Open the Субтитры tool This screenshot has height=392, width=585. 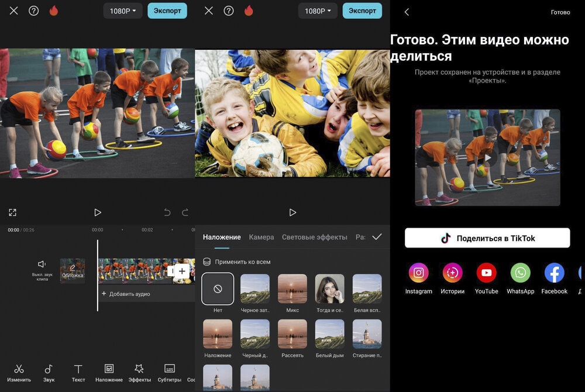click(x=170, y=373)
